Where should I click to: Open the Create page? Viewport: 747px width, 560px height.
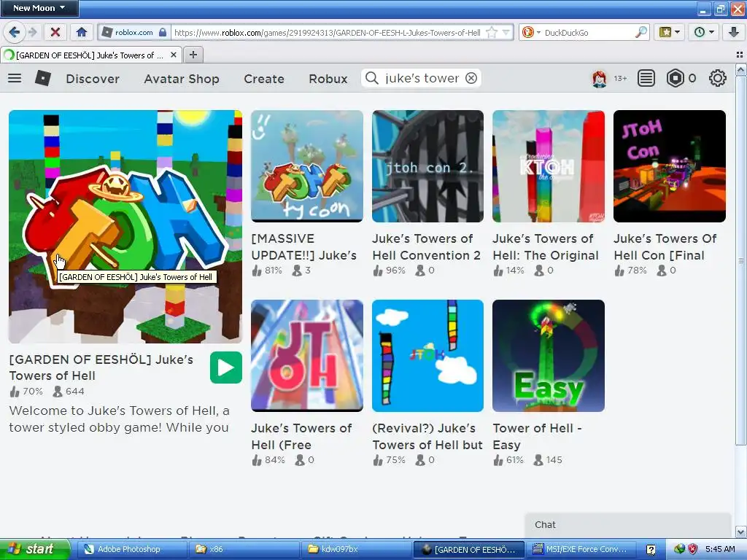(x=264, y=79)
